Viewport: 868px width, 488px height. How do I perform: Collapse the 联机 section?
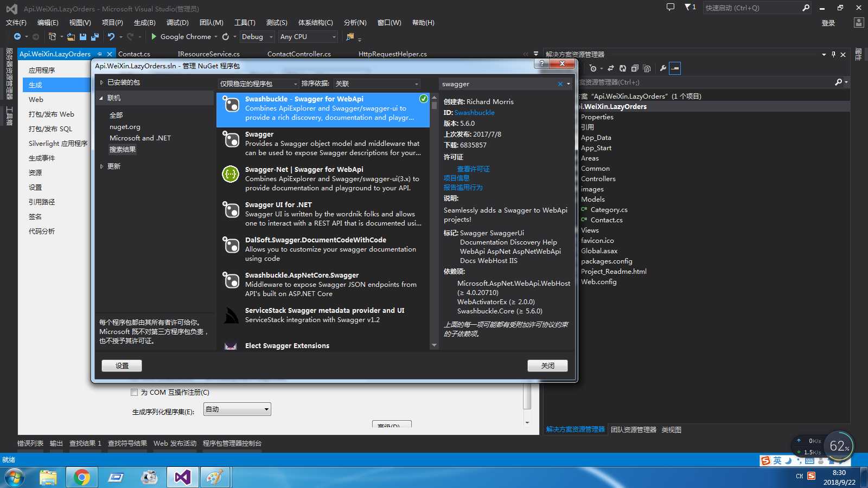(101, 98)
